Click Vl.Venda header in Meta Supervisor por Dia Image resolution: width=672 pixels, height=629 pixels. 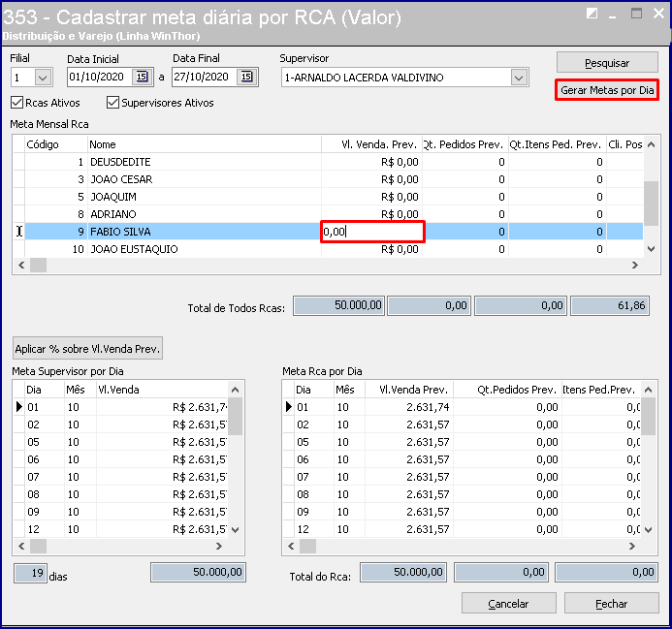[163, 390]
